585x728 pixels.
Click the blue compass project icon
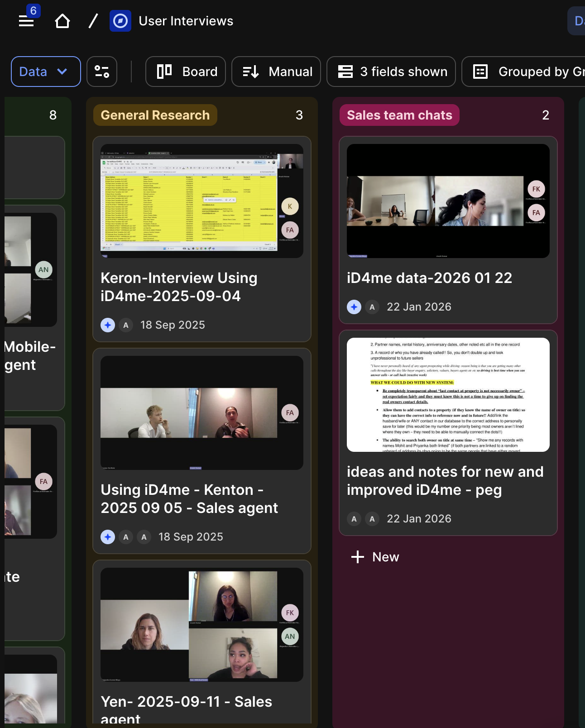[120, 21]
